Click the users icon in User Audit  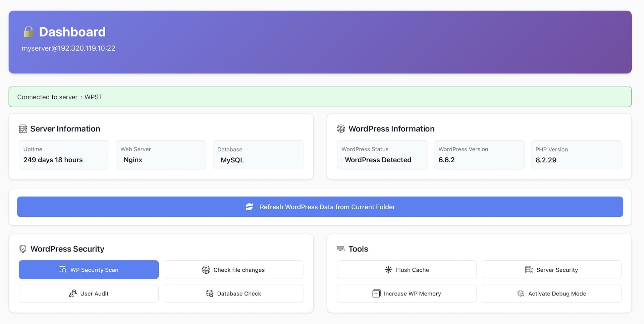coord(73,293)
